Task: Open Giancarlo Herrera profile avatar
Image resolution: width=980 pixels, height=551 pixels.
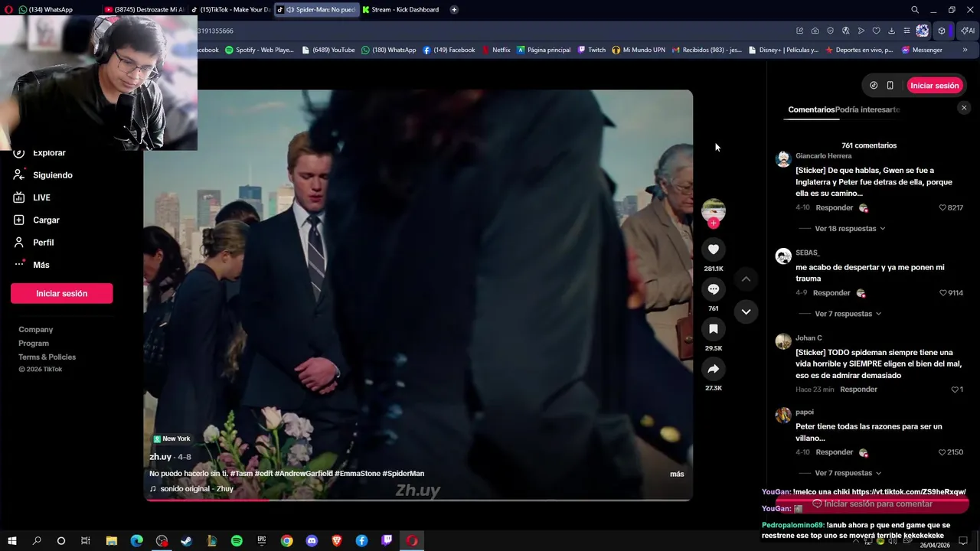Action: [x=782, y=159]
